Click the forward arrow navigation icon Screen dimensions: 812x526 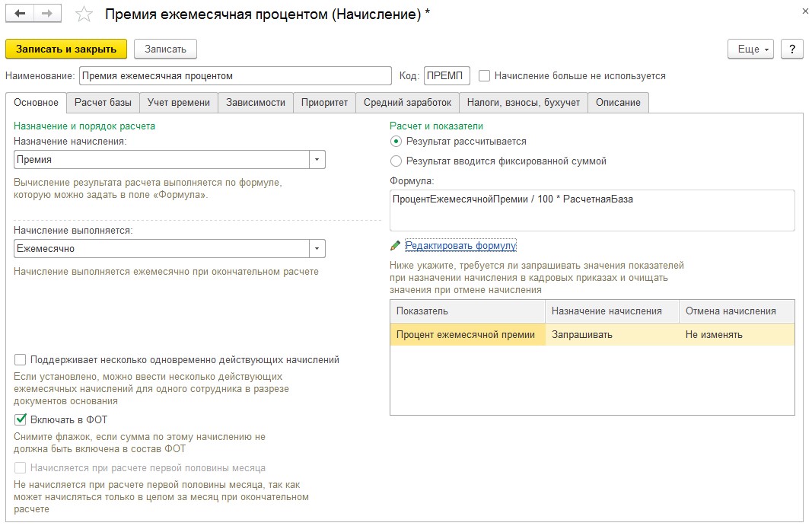47,14
